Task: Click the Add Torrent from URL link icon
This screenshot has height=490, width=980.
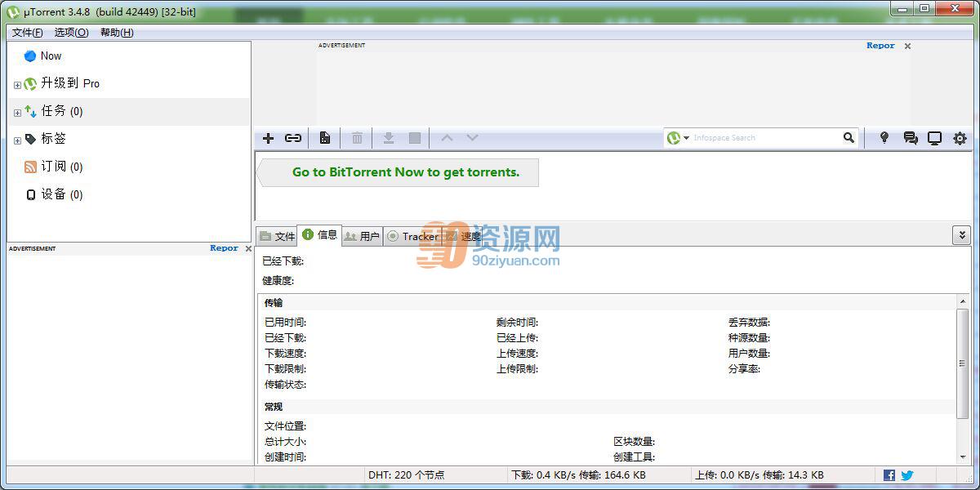Action: click(292, 138)
